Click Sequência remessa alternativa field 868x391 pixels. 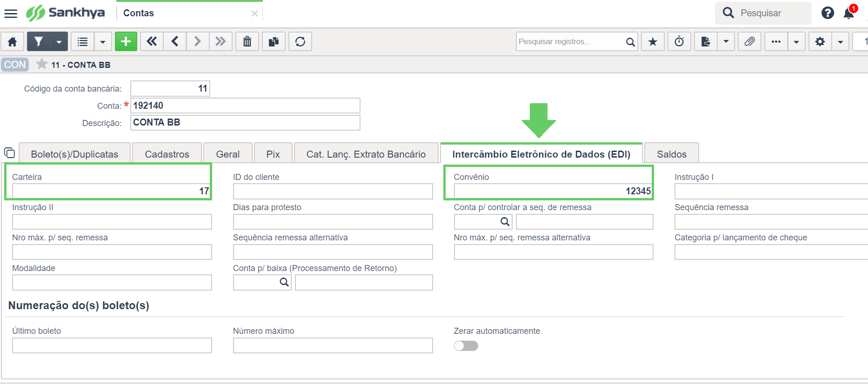[x=333, y=252]
